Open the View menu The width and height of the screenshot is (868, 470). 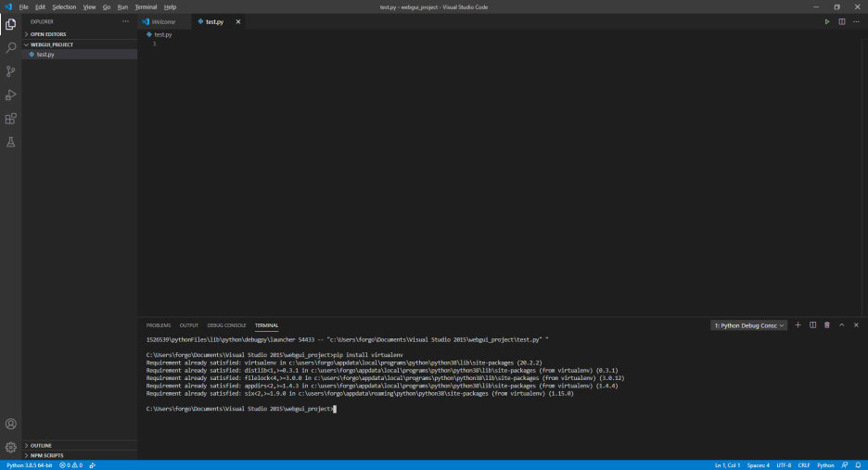89,7
